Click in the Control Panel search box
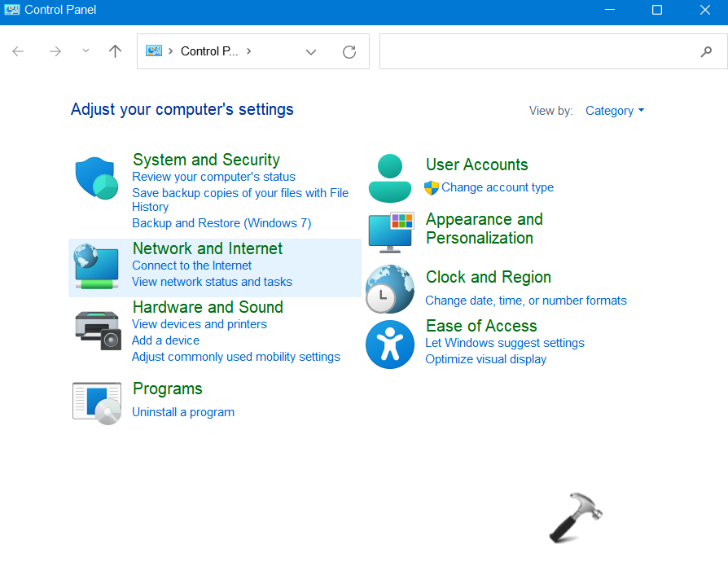Image resolution: width=728 pixels, height=584 pixels. [537, 51]
